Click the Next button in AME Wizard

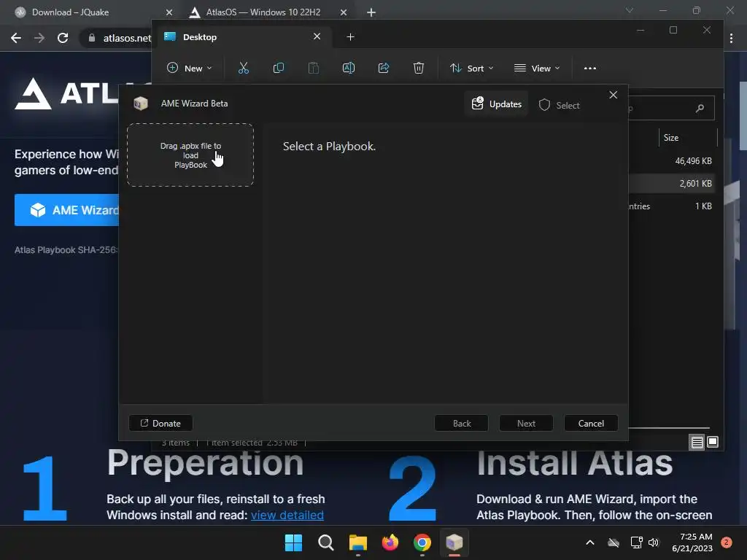pyautogui.click(x=526, y=423)
